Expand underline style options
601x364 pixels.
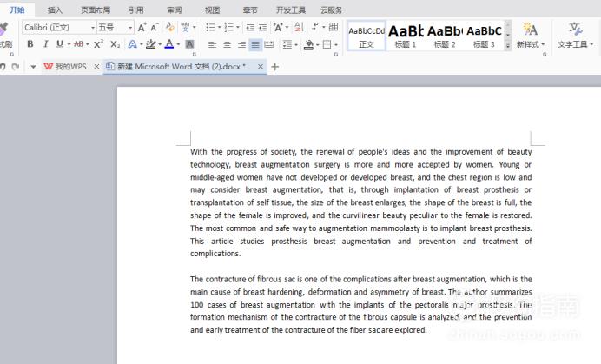coord(69,44)
